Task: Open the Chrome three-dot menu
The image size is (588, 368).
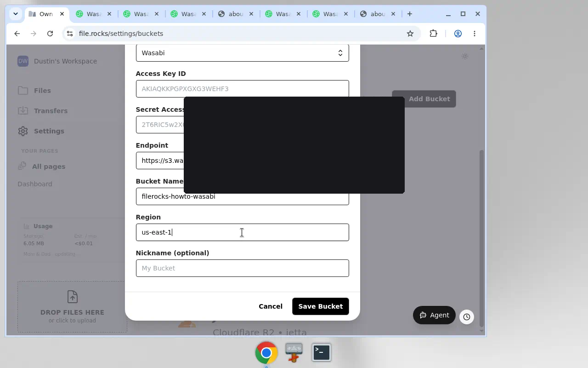Action: (x=475, y=34)
